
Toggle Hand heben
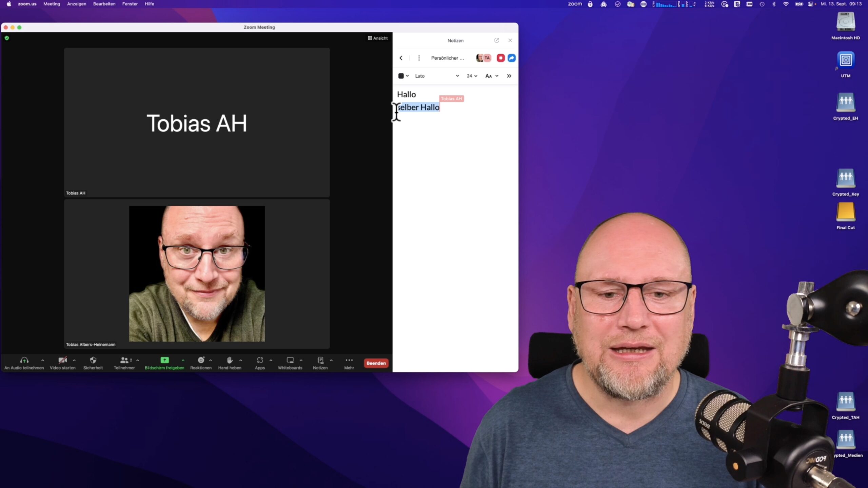[x=230, y=360]
